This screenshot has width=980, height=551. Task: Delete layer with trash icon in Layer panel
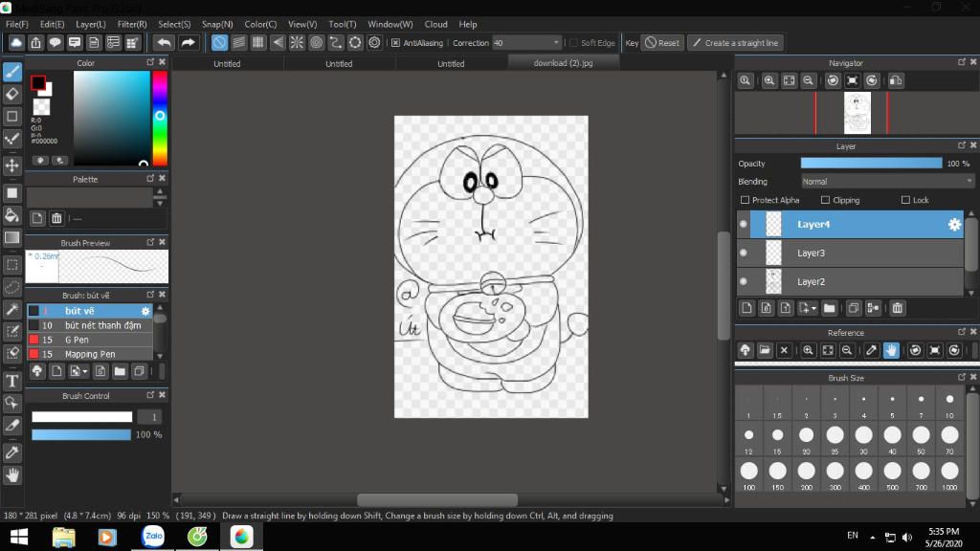(x=897, y=308)
